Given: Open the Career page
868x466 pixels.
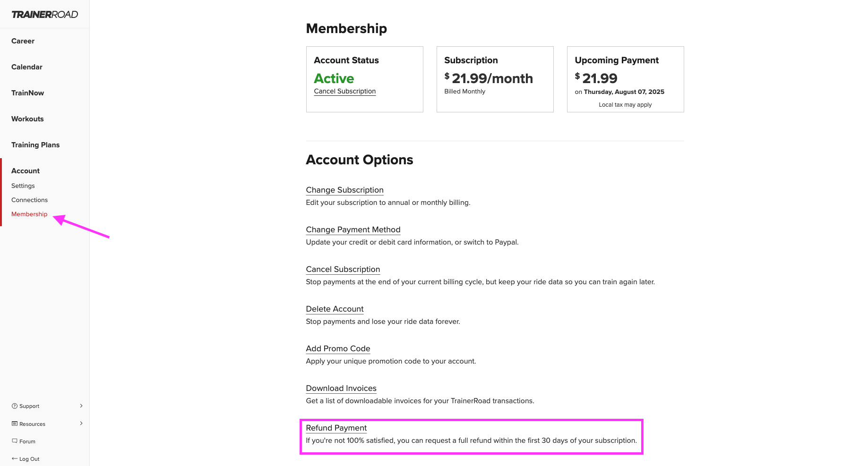Looking at the screenshot, I should coord(23,41).
